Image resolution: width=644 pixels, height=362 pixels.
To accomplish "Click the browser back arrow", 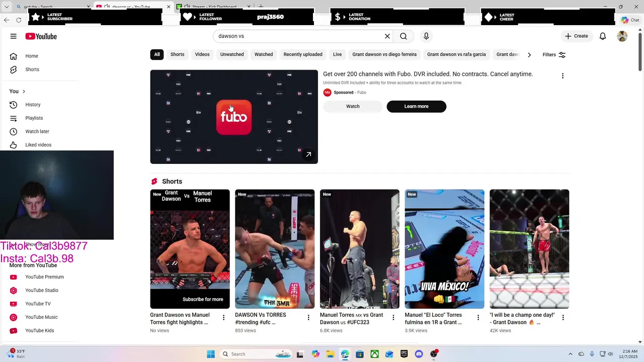I will point(7,20).
